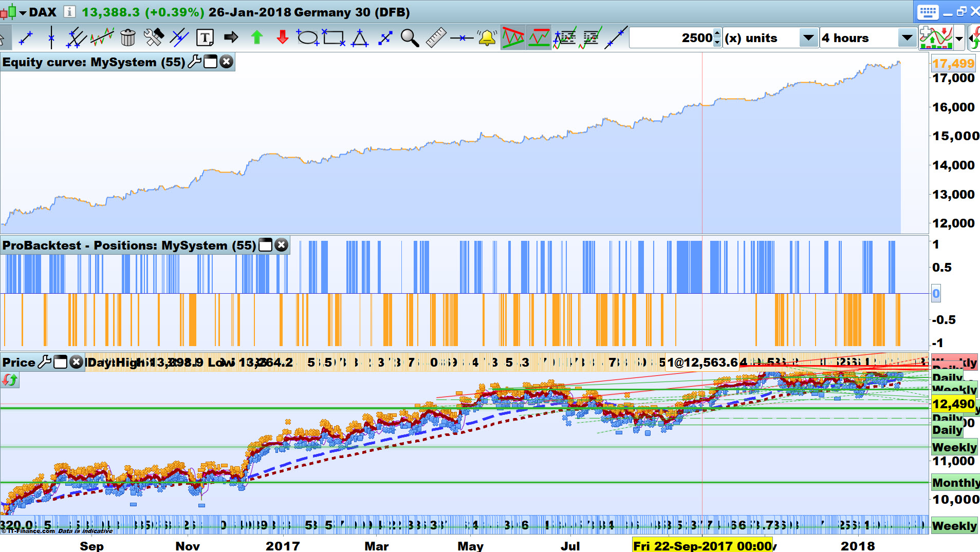The width and height of the screenshot is (980, 552).
Task: Toggle the support and resistance detection button
Action: [539, 37]
